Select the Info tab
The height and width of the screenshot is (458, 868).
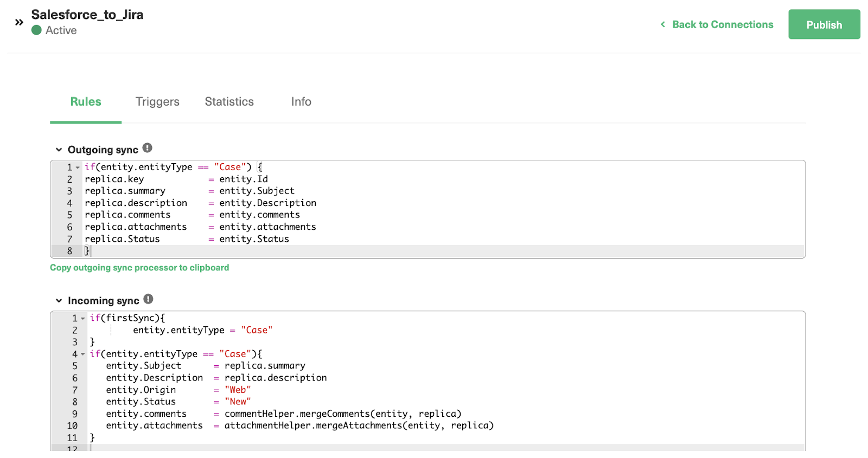pyautogui.click(x=301, y=102)
